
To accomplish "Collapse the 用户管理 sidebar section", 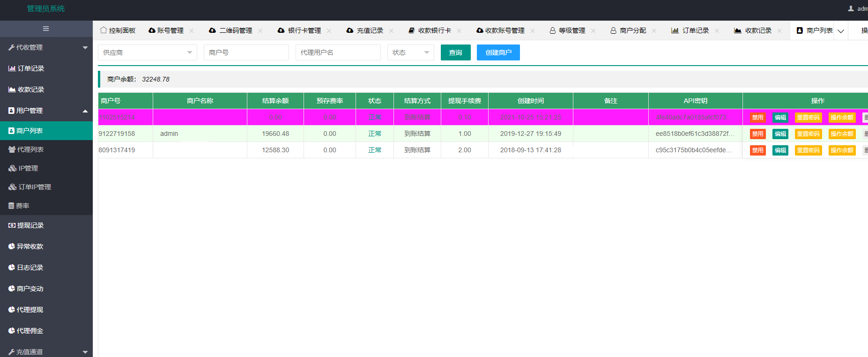I will (x=46, y=111).
